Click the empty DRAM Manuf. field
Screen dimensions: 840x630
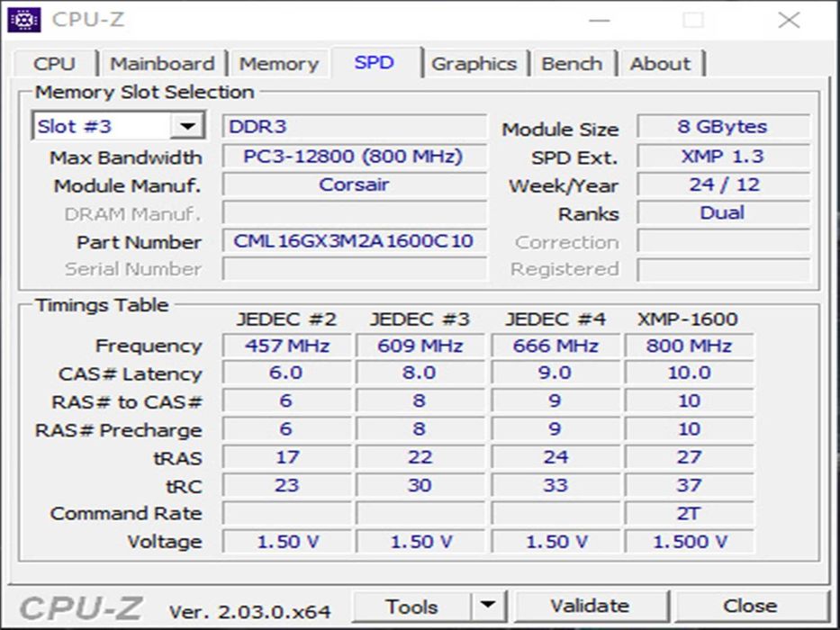coord(354,212)
